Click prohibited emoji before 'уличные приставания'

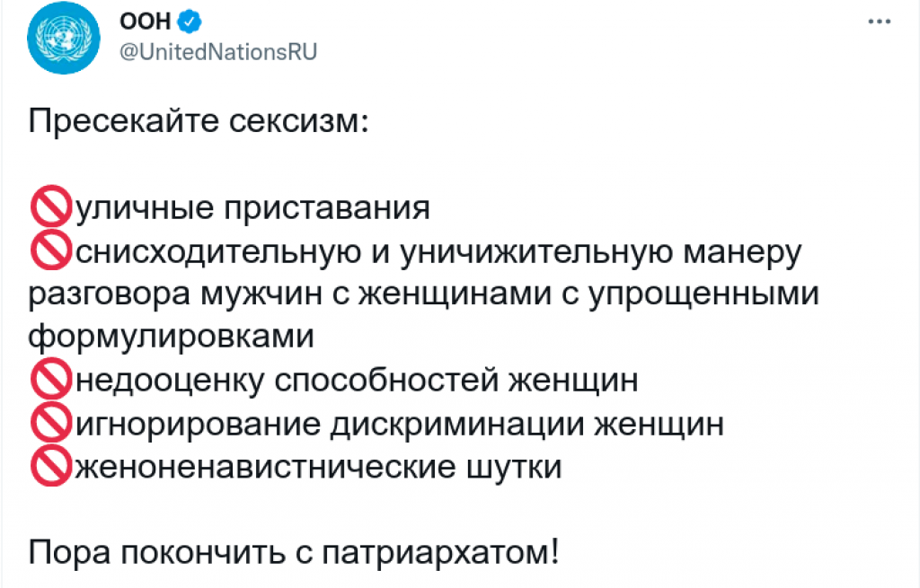(50, 206)
